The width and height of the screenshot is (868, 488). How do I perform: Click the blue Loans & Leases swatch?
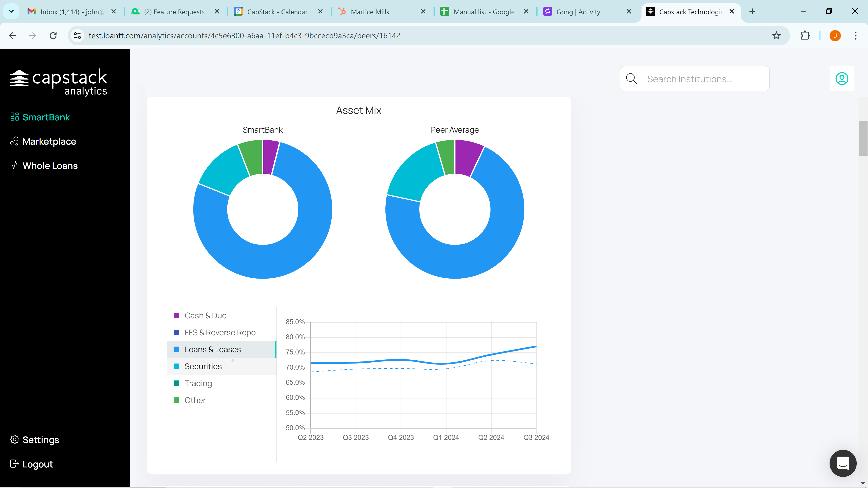point(176,350)
